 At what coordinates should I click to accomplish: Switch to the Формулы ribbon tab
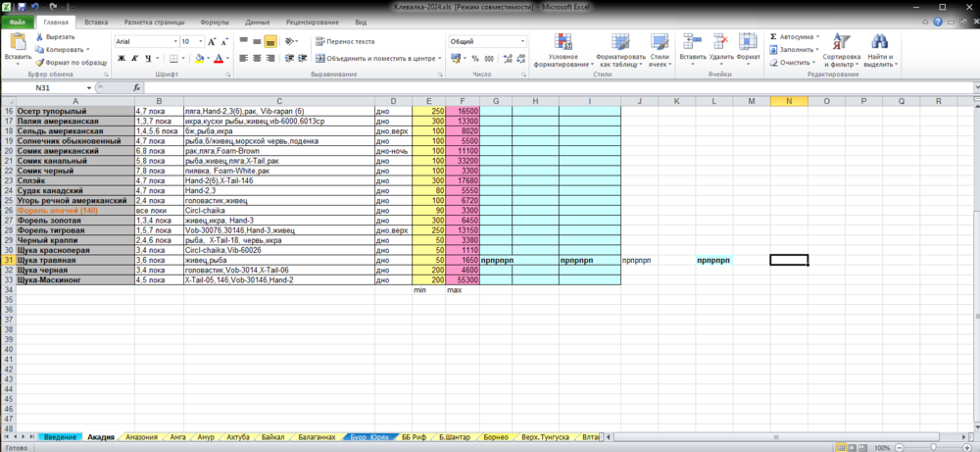215,22
